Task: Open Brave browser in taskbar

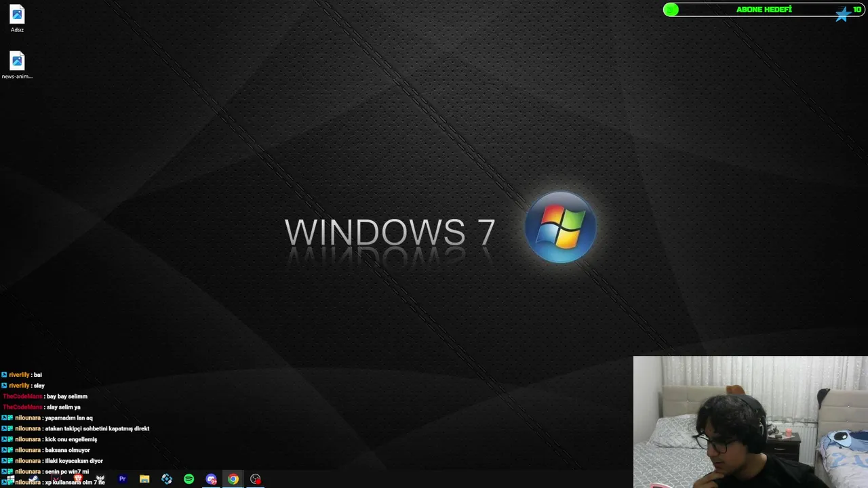Action: (x=77, y=479)
